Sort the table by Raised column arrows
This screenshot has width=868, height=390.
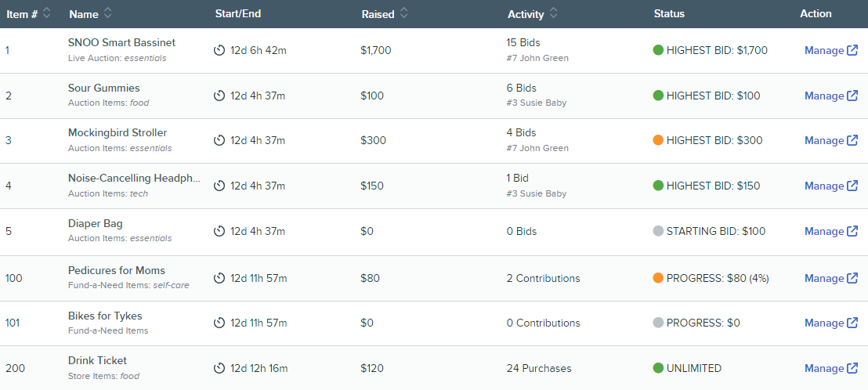pos(404,14)
